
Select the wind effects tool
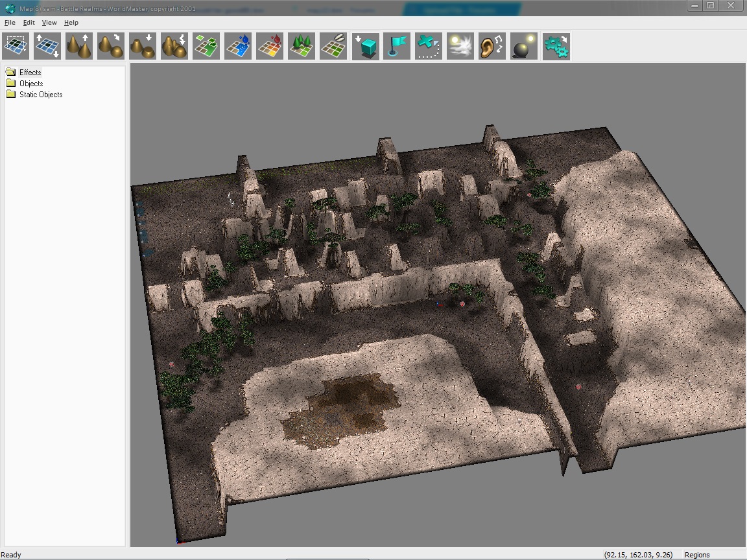460,46
